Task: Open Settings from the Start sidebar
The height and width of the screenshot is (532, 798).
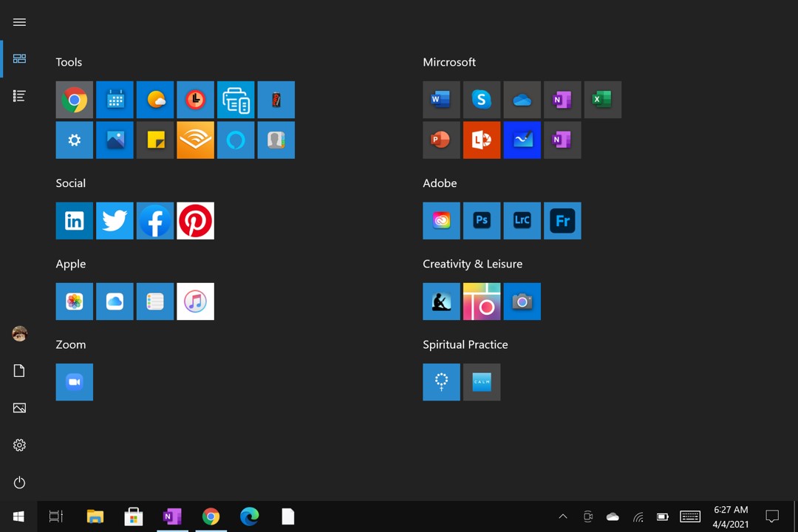Action: [x=19, y=446]
